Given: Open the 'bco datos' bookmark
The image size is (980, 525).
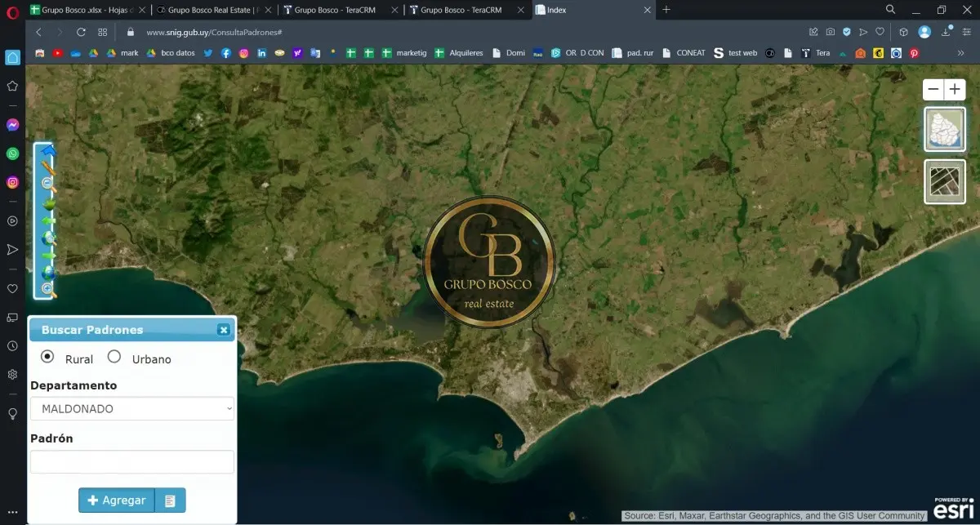Looking at the screenshot, I should [x=171, y=53].
